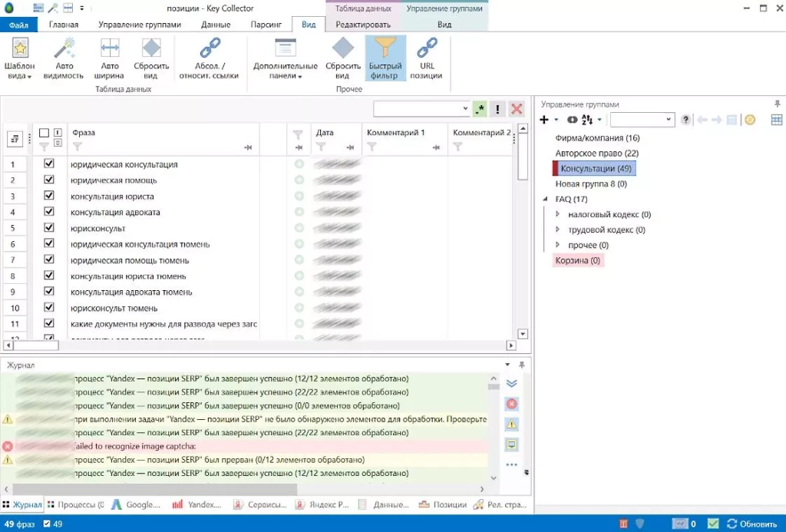Click the URL позиции chain icon
The height and width of the screenshot is (532, 786).
(x=426, y=48)
